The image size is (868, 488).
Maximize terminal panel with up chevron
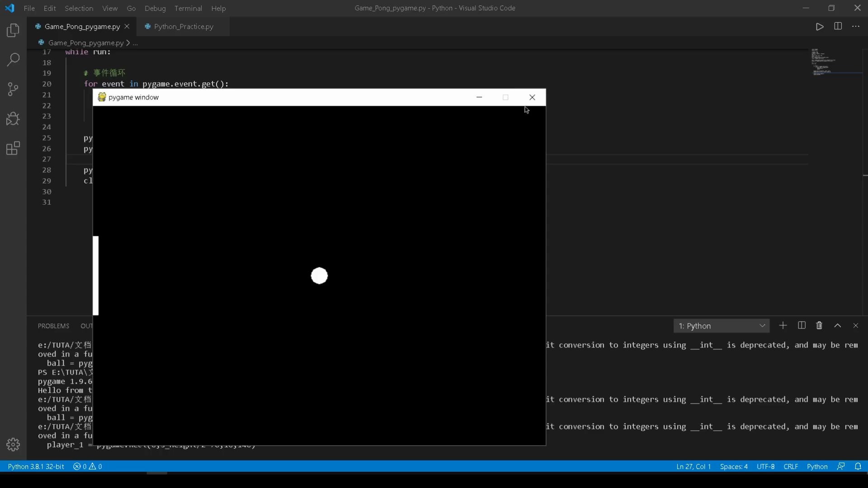point(837,326)
